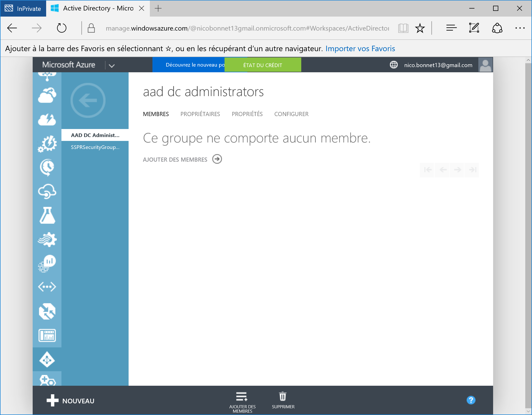Expand the Microsoft Azure chevron dropdown
This screenshot has height=415, width=532.
[111, 66]
